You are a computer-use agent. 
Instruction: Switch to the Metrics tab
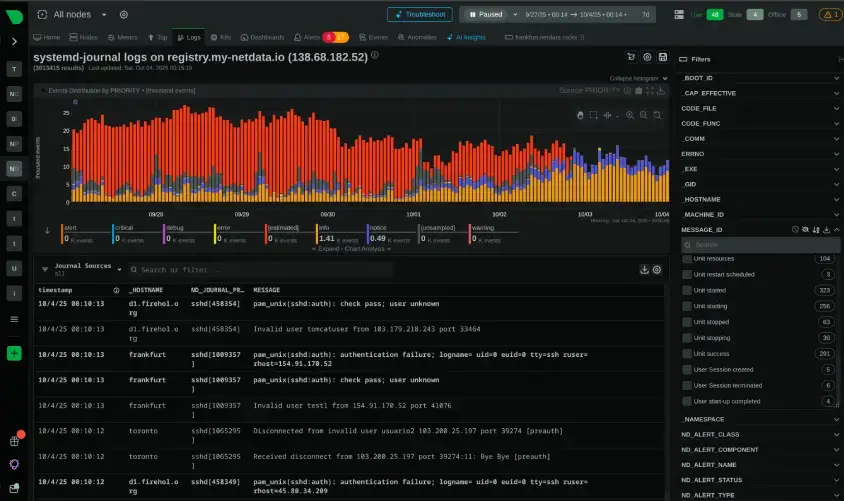click(122, 38)
